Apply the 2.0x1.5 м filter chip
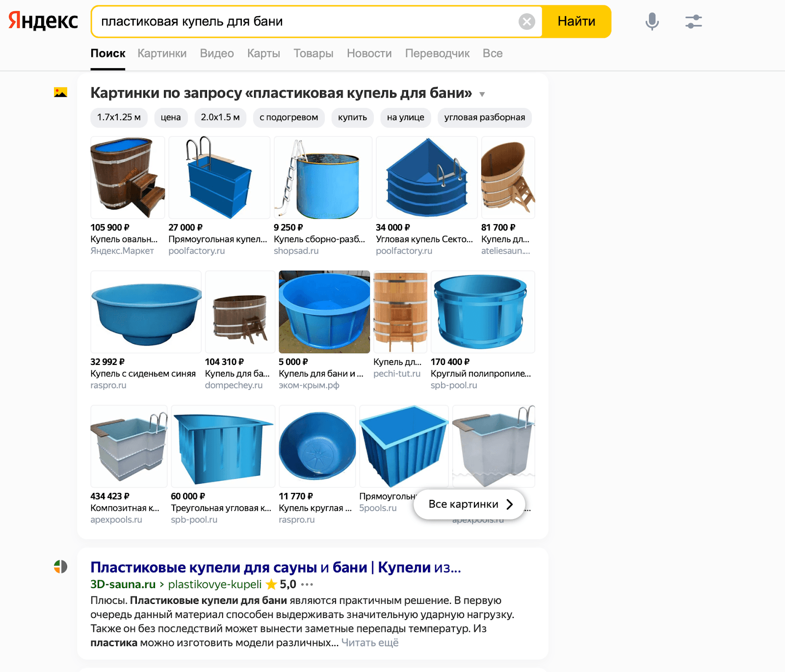 coord(220,117)
